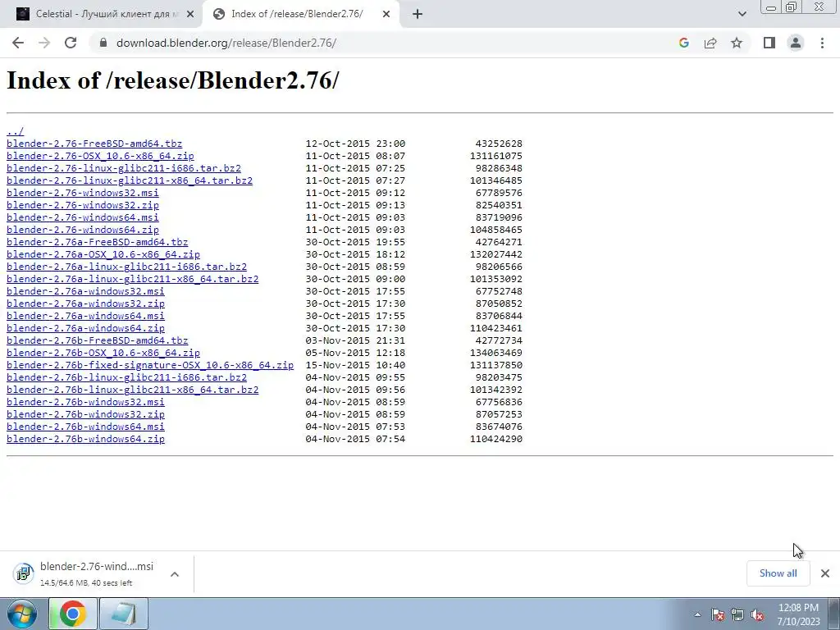Download blender-2.76b-windows32.msi
The height and width of the screenshot is (630, 840).
point(85,402)
